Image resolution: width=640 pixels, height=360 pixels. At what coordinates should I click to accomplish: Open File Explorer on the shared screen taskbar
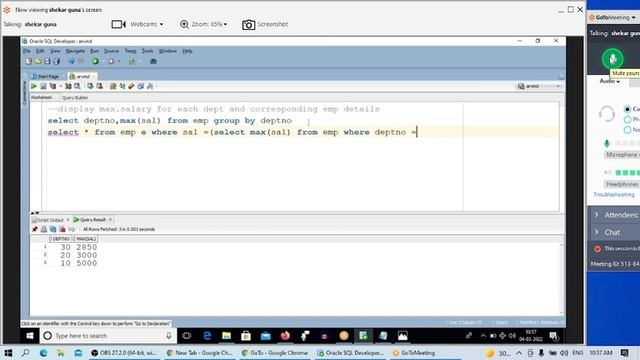[x=226, y=336]
